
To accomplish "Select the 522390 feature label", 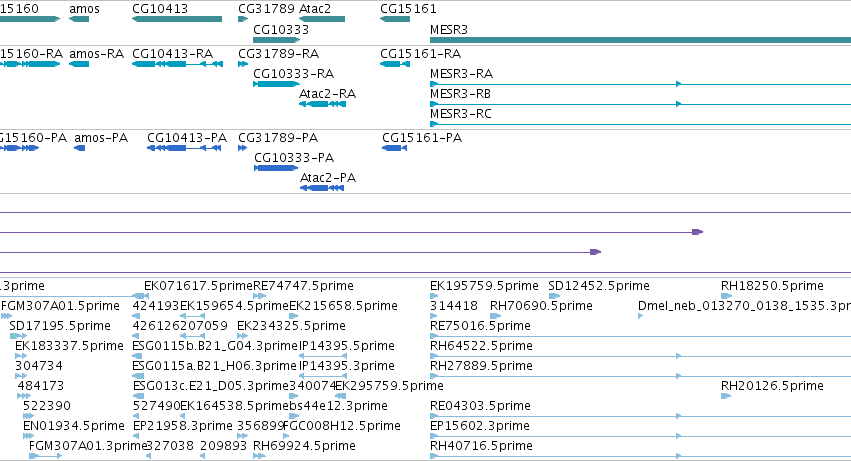I will coord(47,406).
